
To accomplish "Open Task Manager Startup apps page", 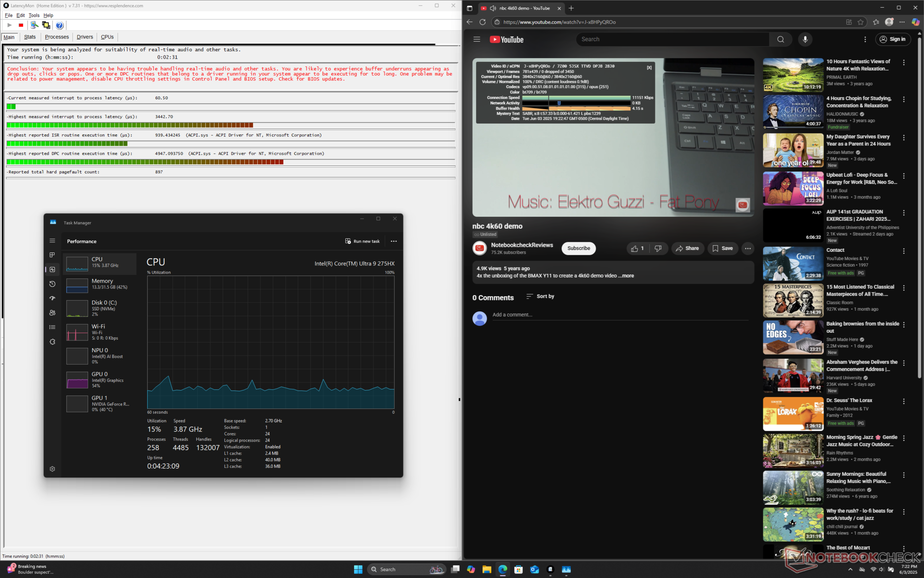I will click(52, 298).
